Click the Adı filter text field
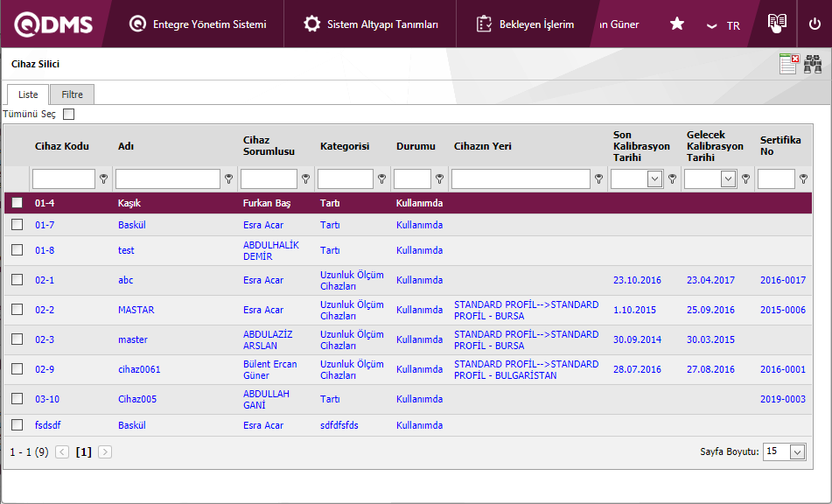 168,179
